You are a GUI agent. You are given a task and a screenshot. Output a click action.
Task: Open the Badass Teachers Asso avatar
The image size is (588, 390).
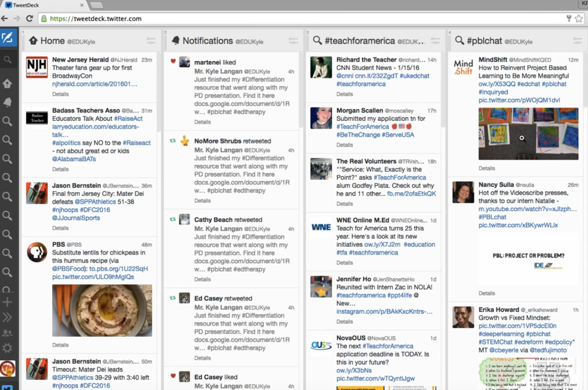coord(37,118)
